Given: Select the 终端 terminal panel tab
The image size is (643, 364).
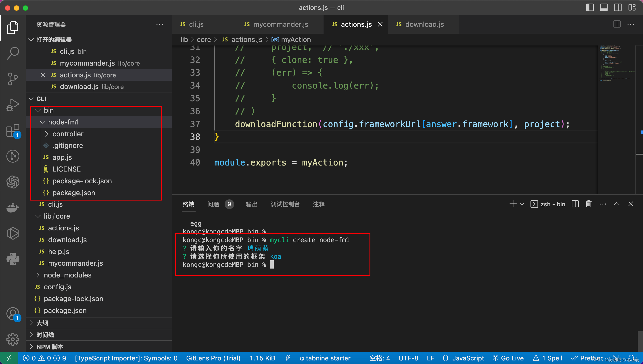Looking at the screenshot, I should pyautogui.click(x=188, y=204).
